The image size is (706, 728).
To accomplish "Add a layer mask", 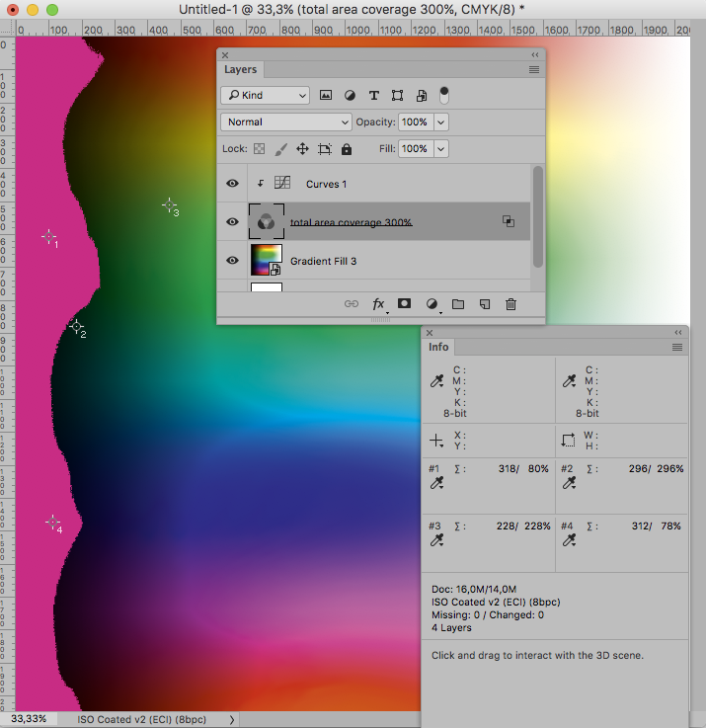I will [x=404, y=303].
